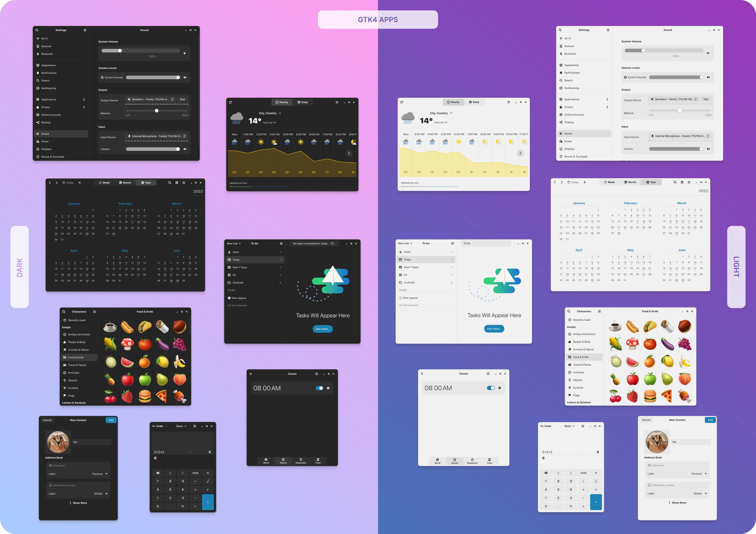Select Daily tab in light Weather window
This screenshot has width=756, height=534.
(474, 102)
